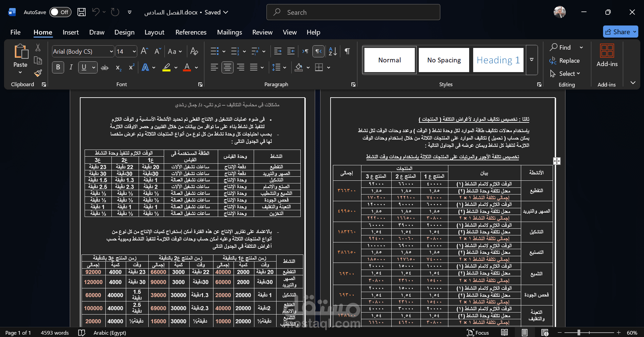This screenshot has width=644, height=337.
Task: Click the Share button
Action: coord(620,32)
